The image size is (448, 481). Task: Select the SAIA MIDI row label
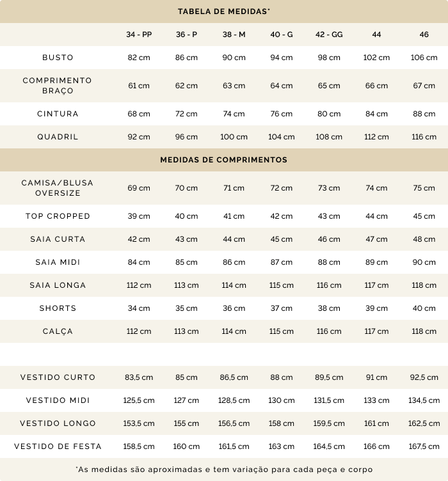[58, 262]
